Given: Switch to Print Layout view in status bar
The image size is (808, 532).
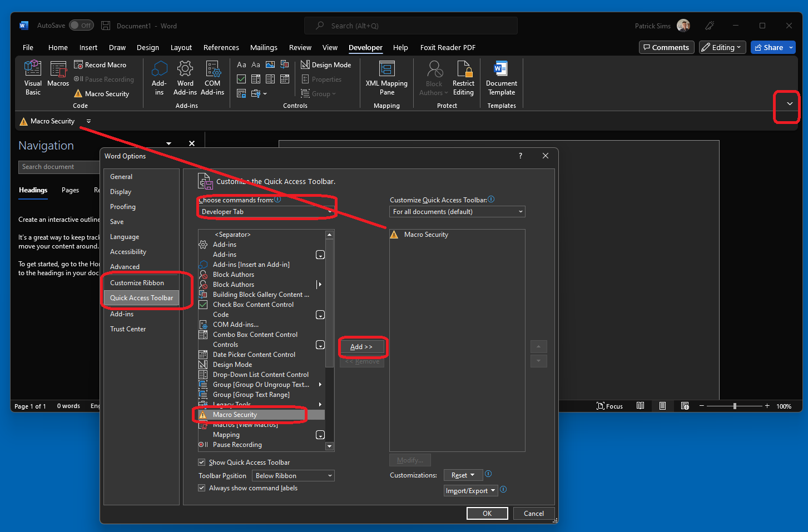Looking at the screenshot, I should click(x=662, y=406).
